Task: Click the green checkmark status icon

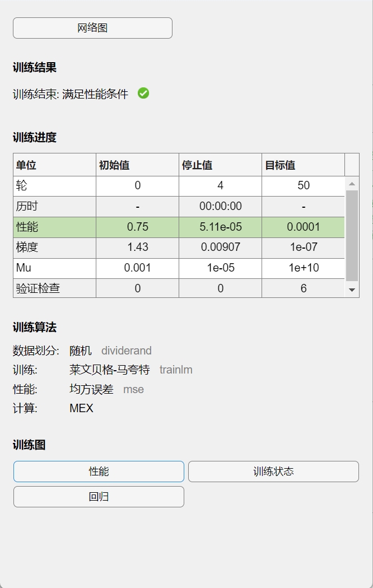Action: pyautogui.click(x=143, y=93)
